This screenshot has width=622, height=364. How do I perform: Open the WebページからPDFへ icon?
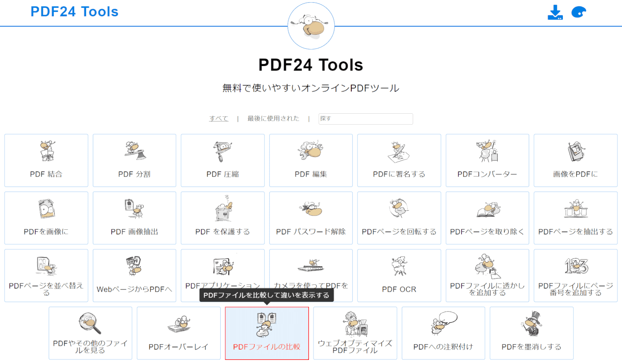(x=134, y=266)
